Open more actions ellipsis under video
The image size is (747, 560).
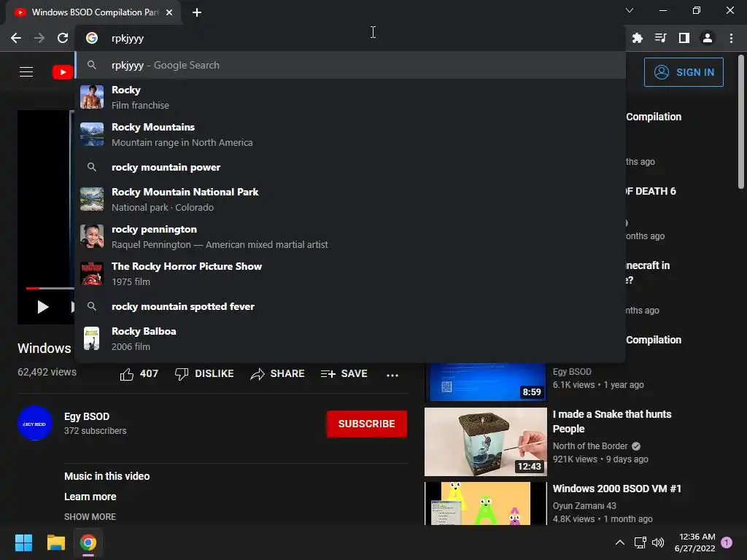click(x=392, y=376)
